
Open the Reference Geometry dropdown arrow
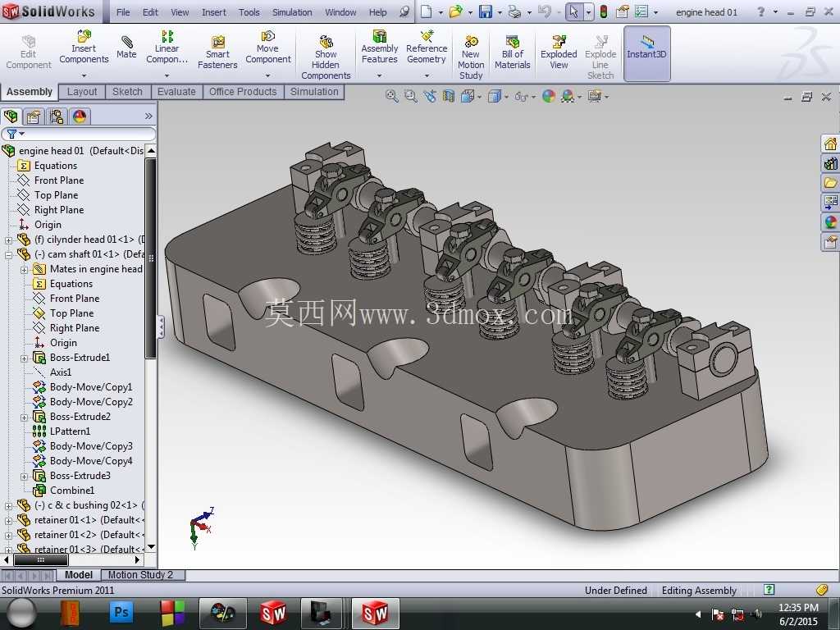427,76
